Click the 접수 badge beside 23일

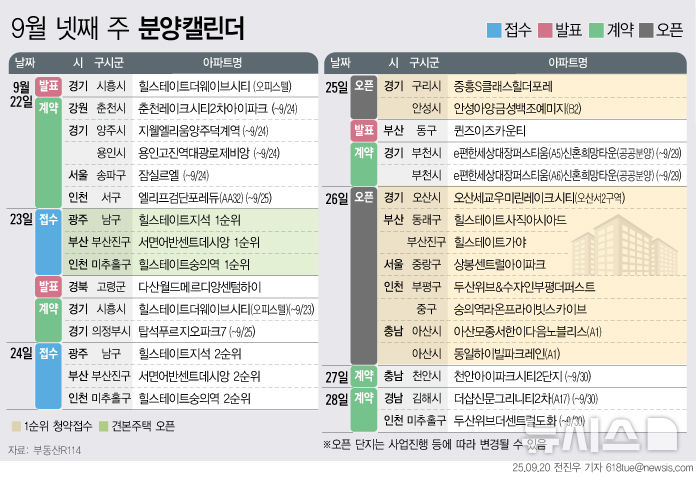point(48,218)
